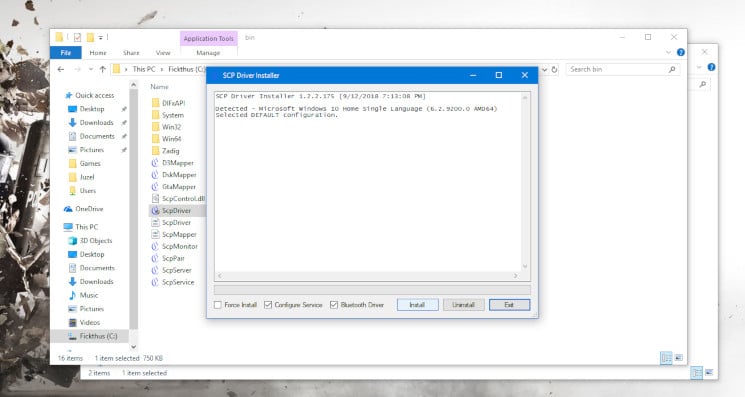The width and height of the screenshot is (745, 397).
Task: Open Explorer help question mark icon
Action: point(681,52)
